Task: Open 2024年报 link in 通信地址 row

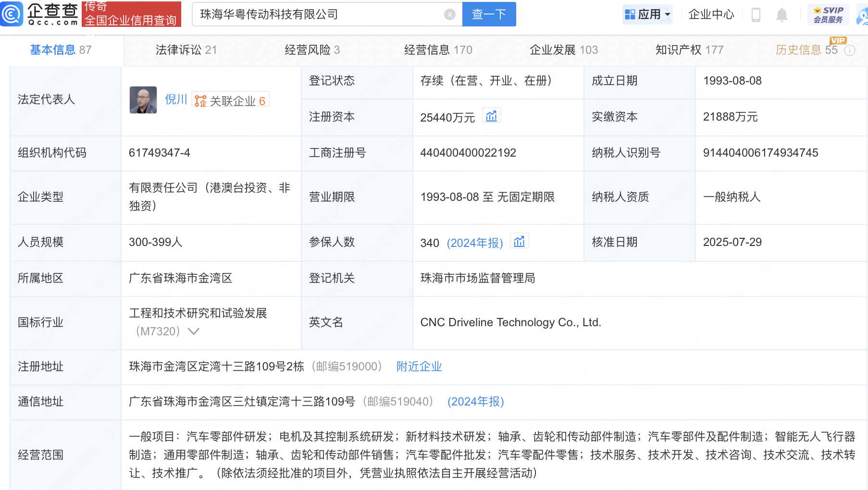Action: click(476, 402)
